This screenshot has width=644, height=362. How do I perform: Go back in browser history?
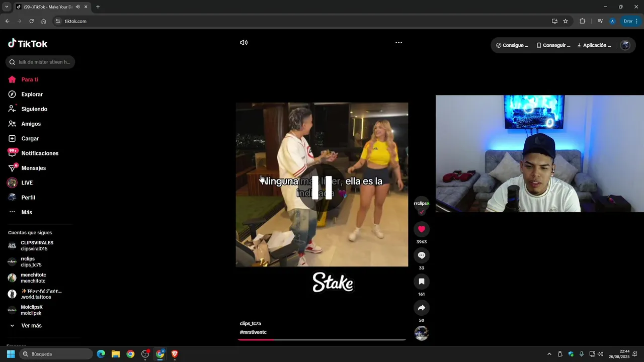(7, 21)
